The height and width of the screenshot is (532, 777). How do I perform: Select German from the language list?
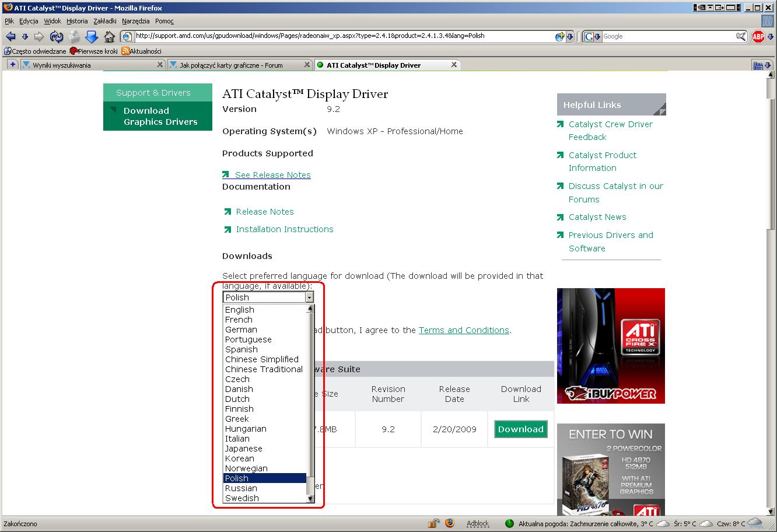click(241, 330)
